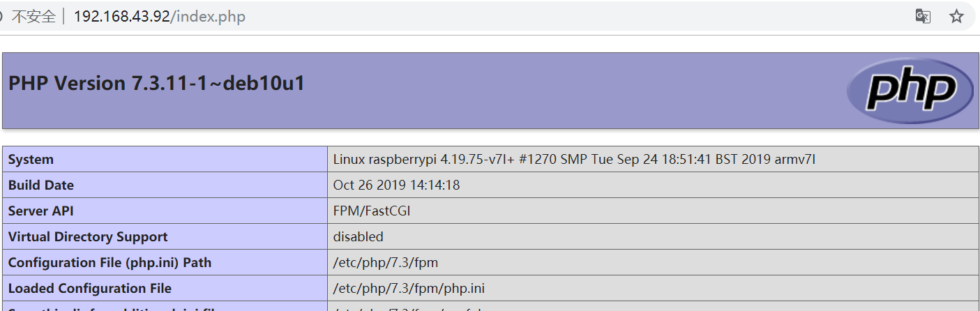Select the Configuration File (php.ini) Path label
Viewport: 980px width, 311px height.
(x=110, y=263)
